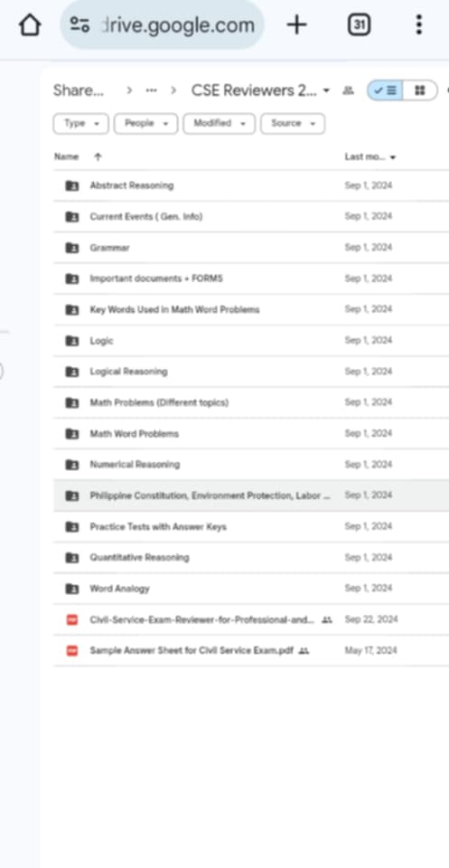Image resolution: width=449 pixels, height=868 pixels.
Task: Switch to list layout view
Action: (x=385, y=90)
